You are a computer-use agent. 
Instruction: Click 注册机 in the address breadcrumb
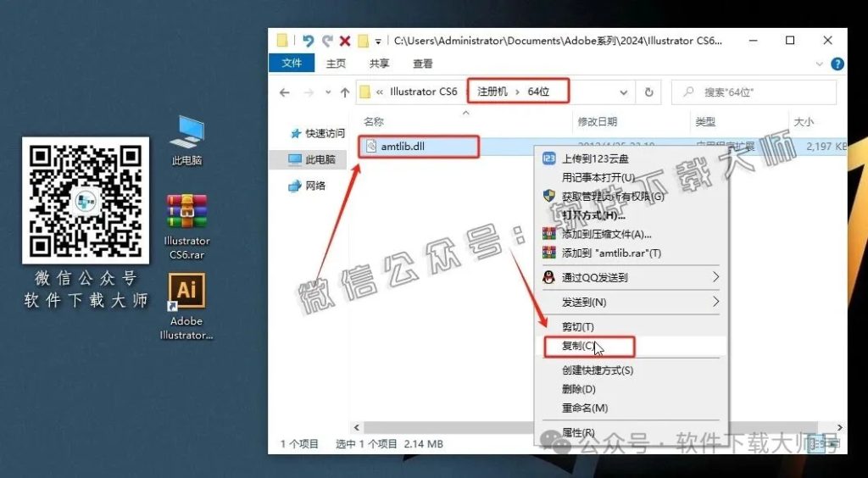[492, 92]
